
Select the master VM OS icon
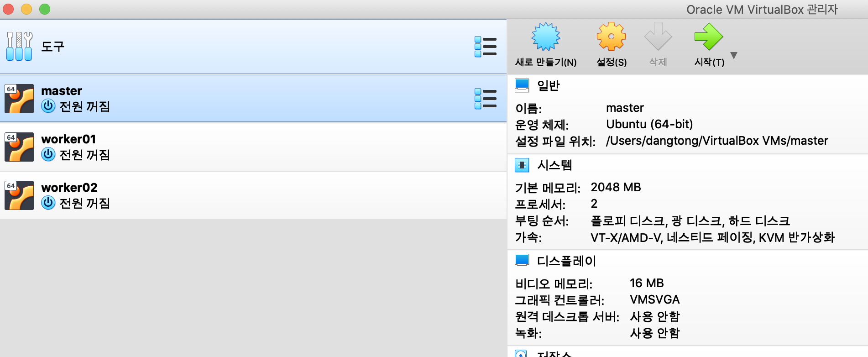[x=19, y=98]
